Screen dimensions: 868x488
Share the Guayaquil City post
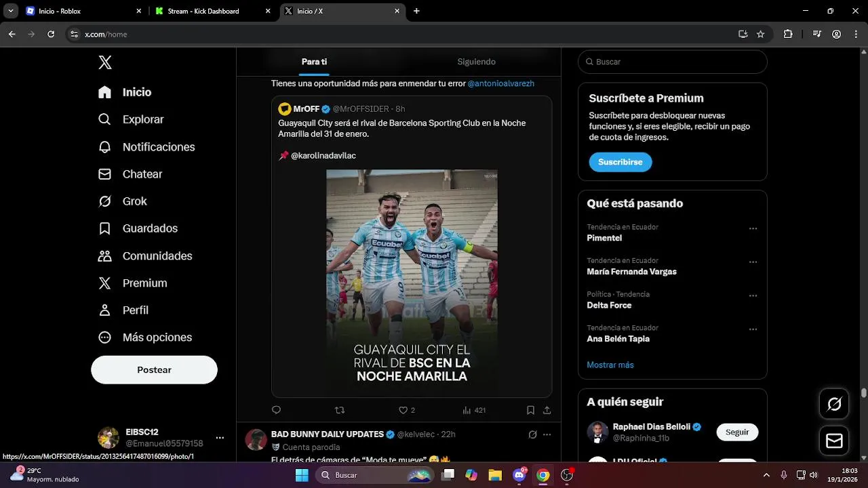(547, 410)
